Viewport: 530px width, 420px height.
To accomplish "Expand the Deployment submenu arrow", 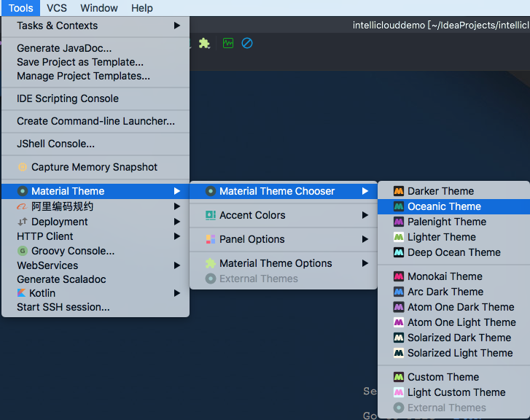I will click(x=176, y=222).
